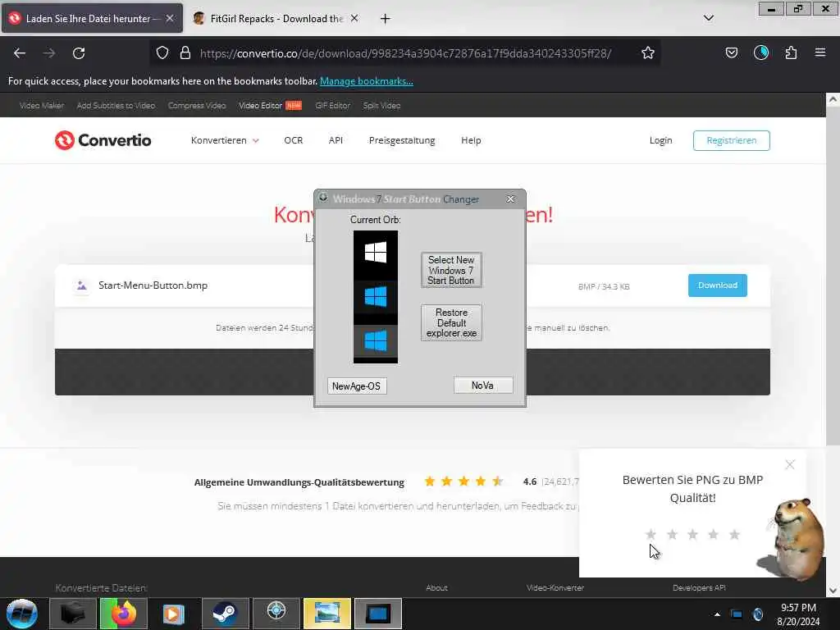Rate five stars in rating popup

click(734, 534)
